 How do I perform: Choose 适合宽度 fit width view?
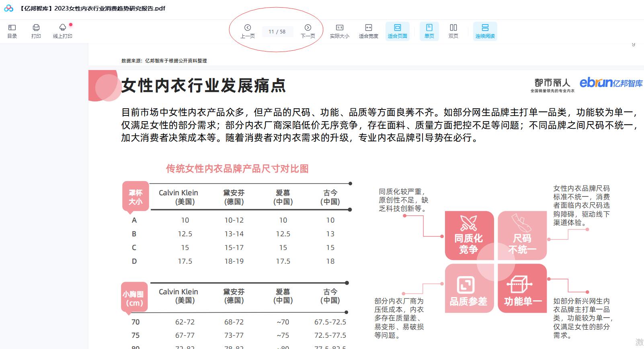(x=369, y=31)
